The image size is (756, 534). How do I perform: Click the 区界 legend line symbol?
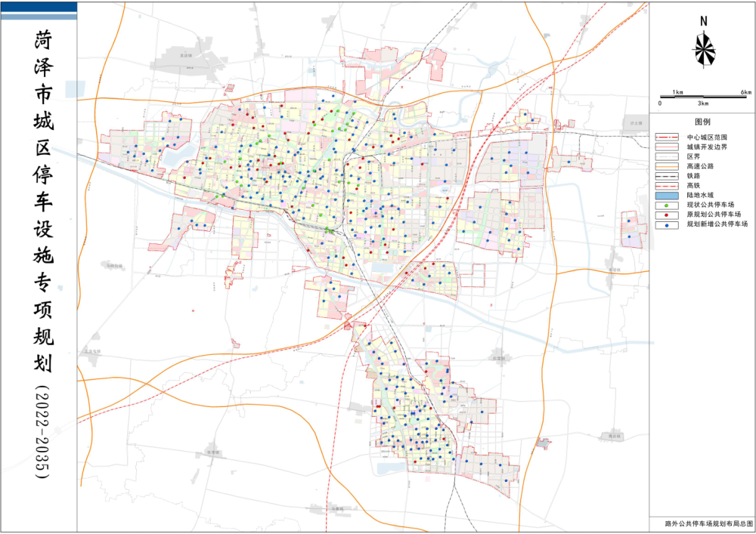tap(667, 156)
